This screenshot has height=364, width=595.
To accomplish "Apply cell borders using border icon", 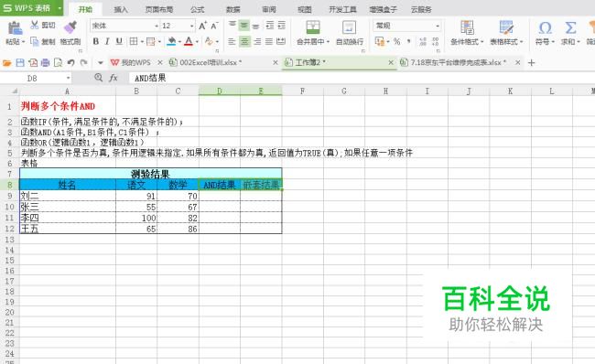I will click(134, 41).
